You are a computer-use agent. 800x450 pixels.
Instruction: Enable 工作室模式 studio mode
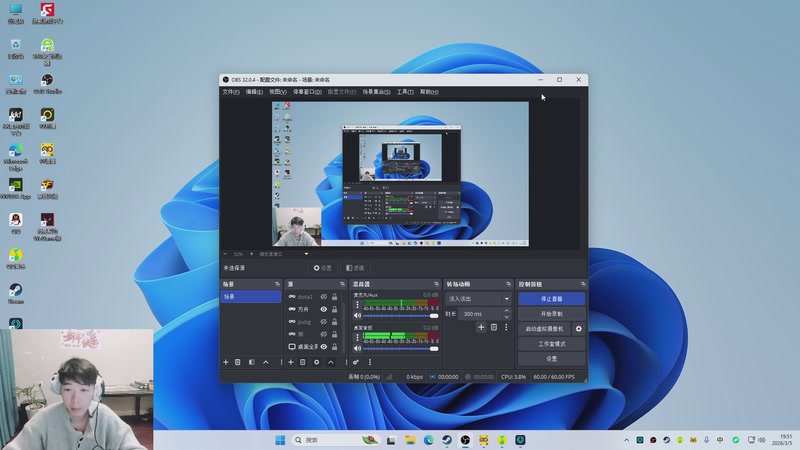point(552,344)
